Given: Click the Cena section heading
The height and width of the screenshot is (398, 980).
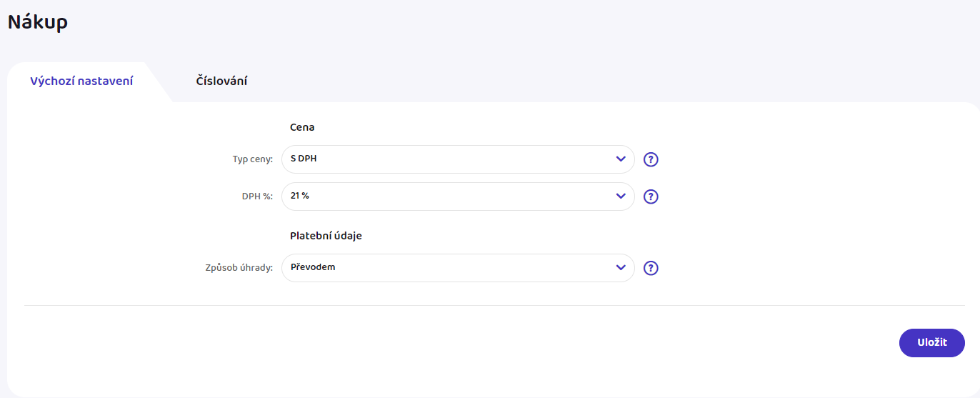Looking at the screenshot, I should point(302,127).
